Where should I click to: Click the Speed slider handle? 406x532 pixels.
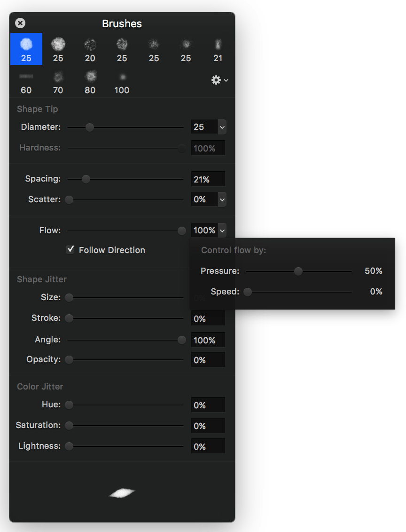pos(248,292)
